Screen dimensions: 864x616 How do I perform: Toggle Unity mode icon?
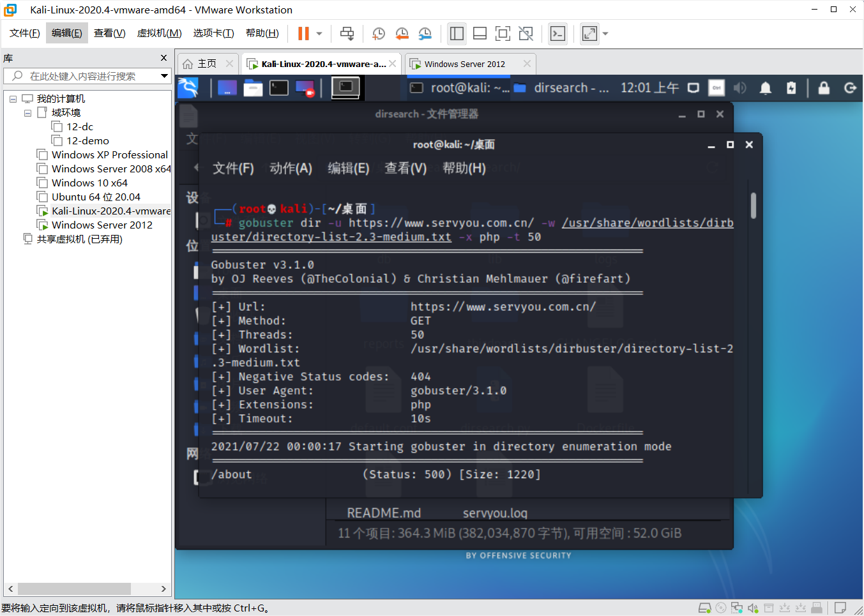[x=526, y=33]
